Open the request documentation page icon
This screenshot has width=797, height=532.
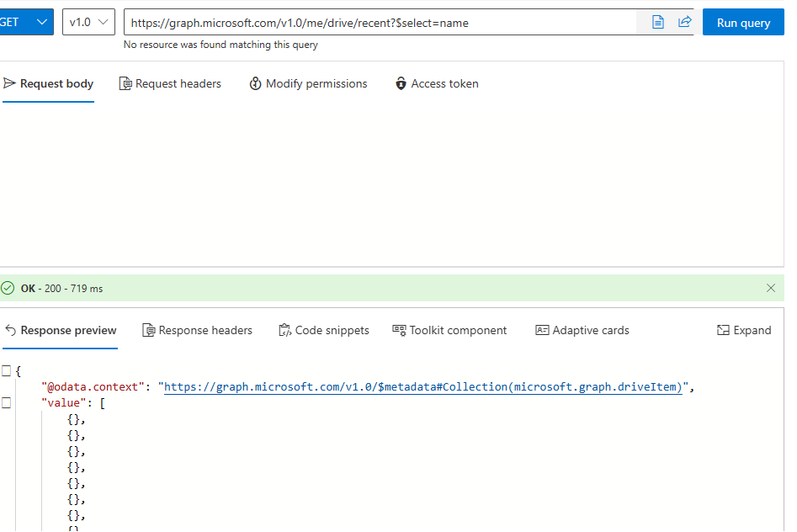pos(657,22)
